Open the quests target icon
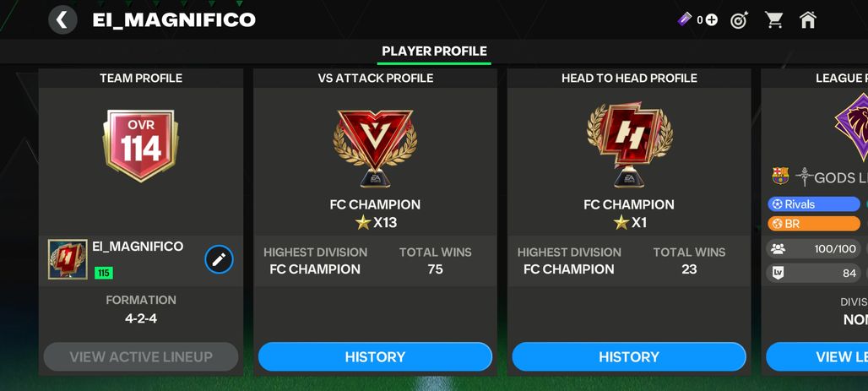Screen dimensions: 868x391 click(740, 20)
